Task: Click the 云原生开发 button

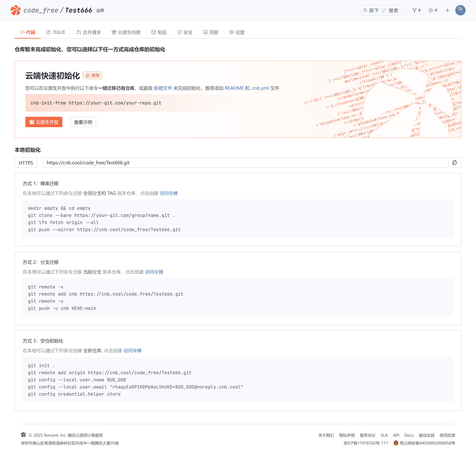Action: coord(44,122)
